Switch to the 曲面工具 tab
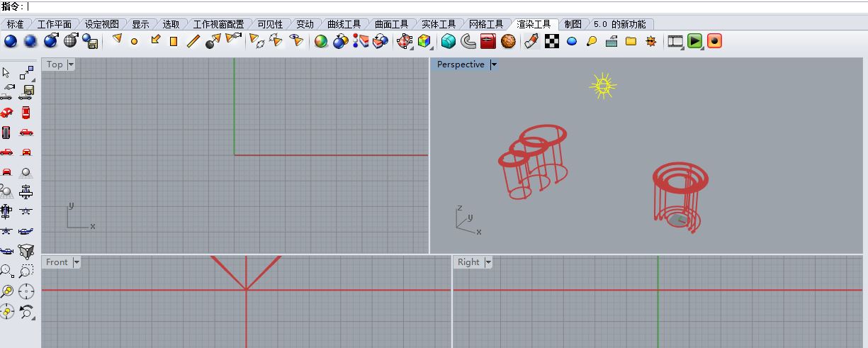 pos(391,24)
